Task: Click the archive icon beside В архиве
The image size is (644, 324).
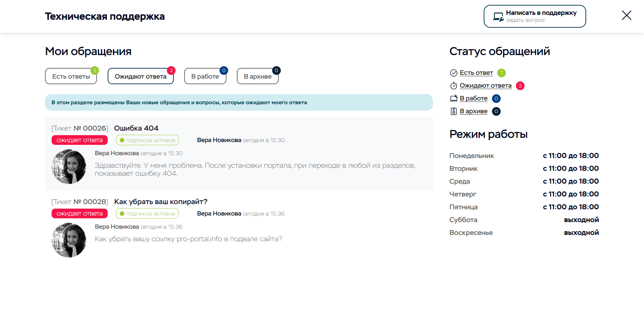Action: point(454,111)
